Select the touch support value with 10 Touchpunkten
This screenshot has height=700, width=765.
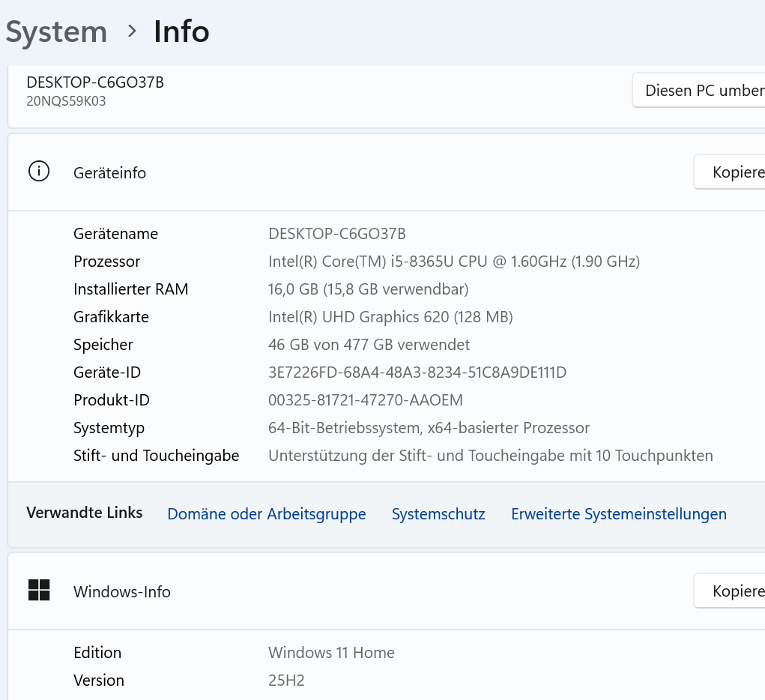tap(490, 456)
